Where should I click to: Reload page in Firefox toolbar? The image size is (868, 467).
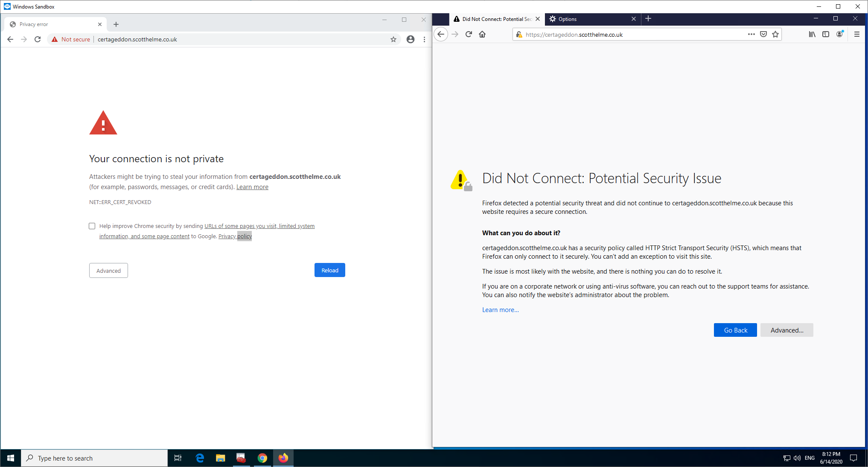pyautogui.click(x=469, y=35)
